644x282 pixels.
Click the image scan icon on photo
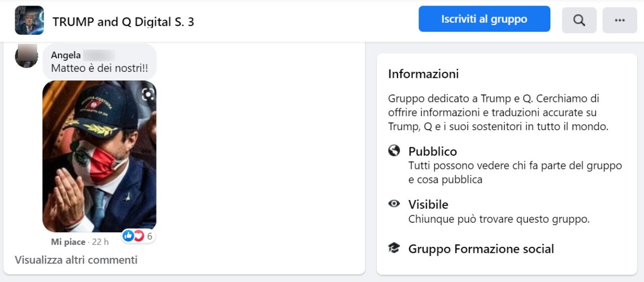(148, 94)
